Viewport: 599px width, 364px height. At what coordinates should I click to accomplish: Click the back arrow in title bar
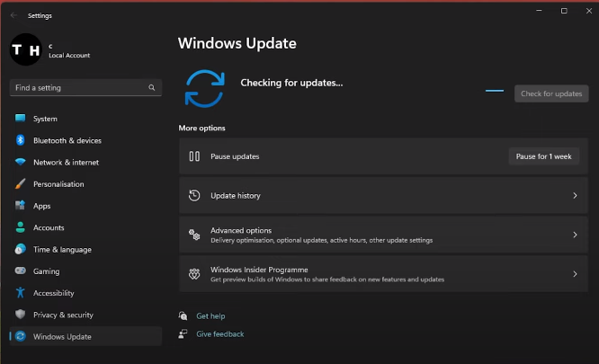click(x=13, y=15)
